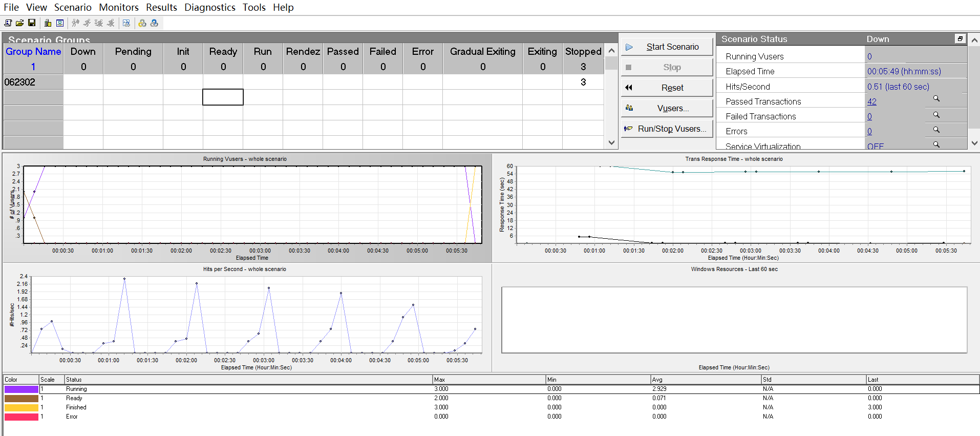The image size is (980, 436).
Task: Select the Finished row in legend
Action: pos(492,407)
